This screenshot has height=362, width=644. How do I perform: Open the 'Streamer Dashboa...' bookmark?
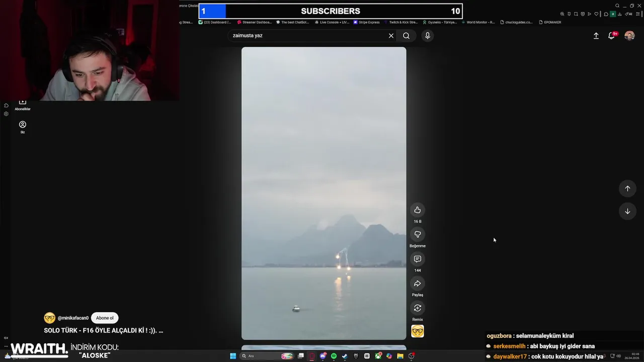click(255, 22)
